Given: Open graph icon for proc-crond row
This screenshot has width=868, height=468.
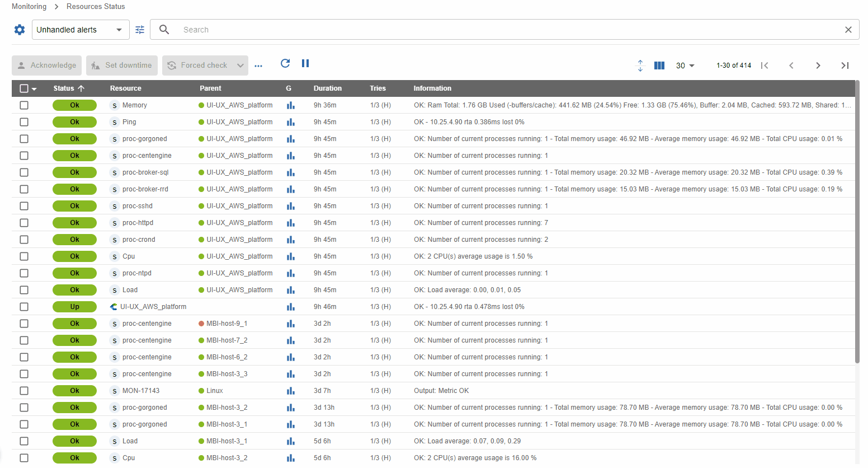Looking at the screenshot, I should click(291, 240).
